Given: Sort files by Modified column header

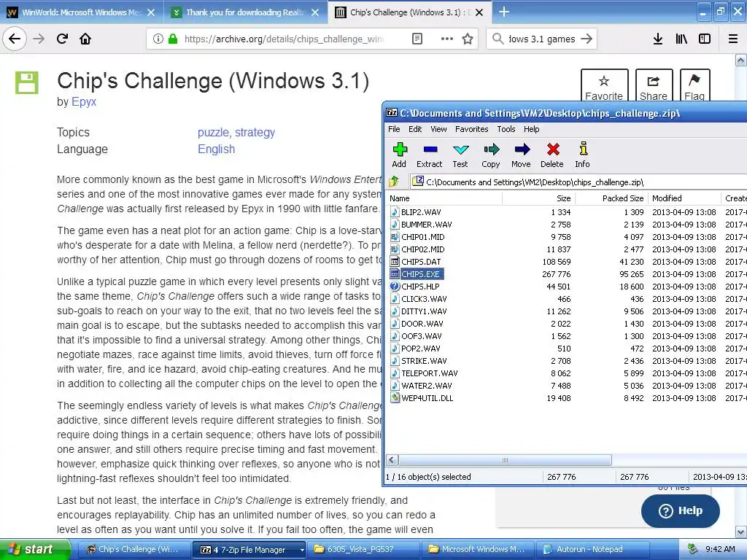Looking at the screenshot, I should (684, 198).
